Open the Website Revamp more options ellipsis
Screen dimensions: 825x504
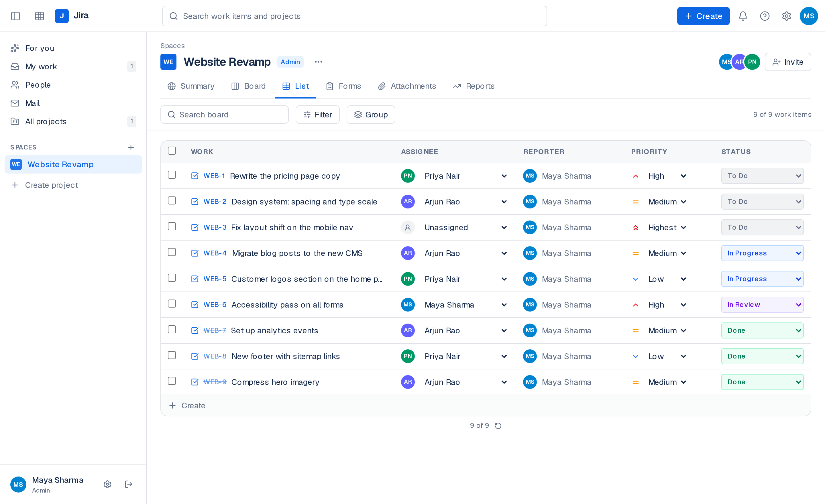[319, 62]
